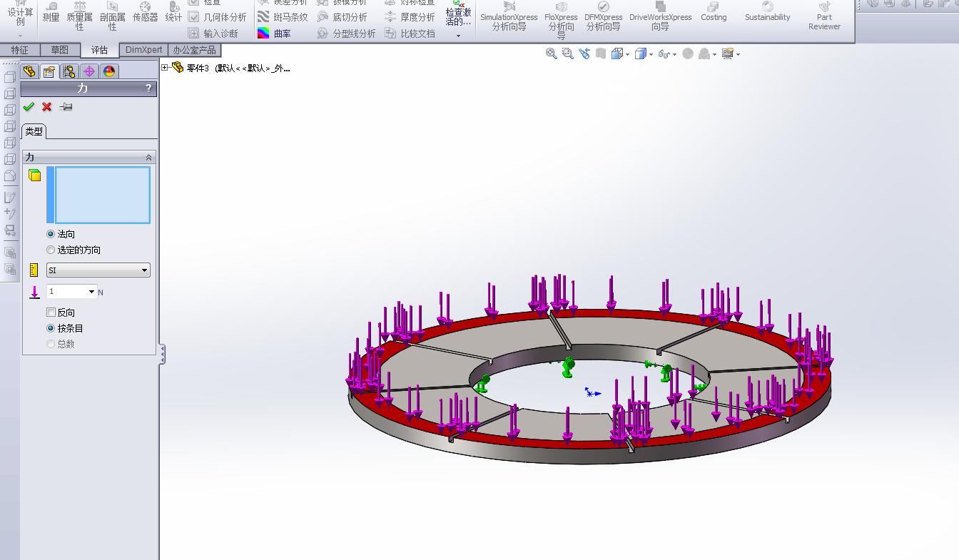Open the Part Reviewer tool

click(824, 16)
